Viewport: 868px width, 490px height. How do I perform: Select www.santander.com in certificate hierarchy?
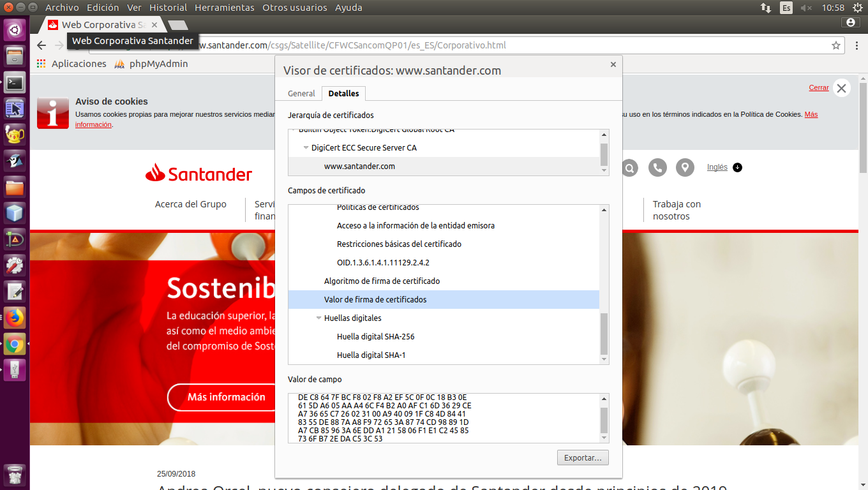click(x=444, y=166)
